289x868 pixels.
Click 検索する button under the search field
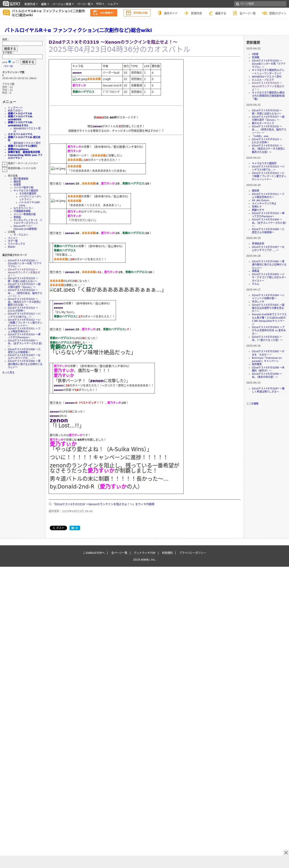pyautogui.click(x=10, y=49)
